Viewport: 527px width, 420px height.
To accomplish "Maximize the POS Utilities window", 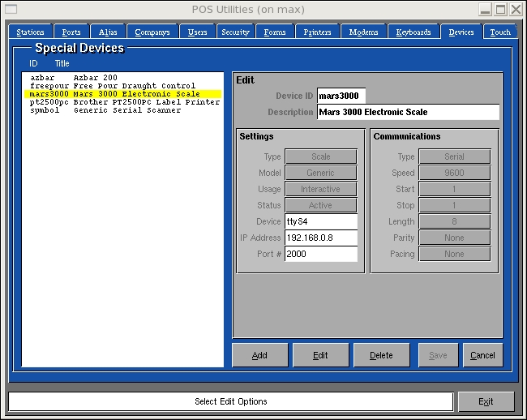I will coord(501,9).
